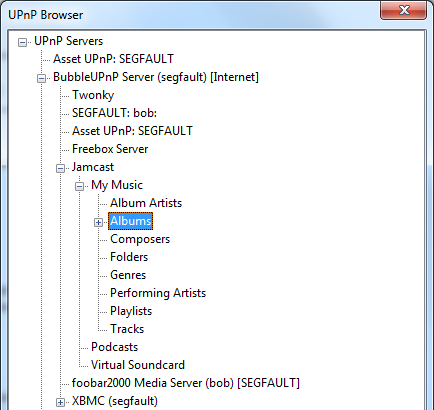434x410 pixels.
Task: Select the Genres item
Action: tap(128, 275)
